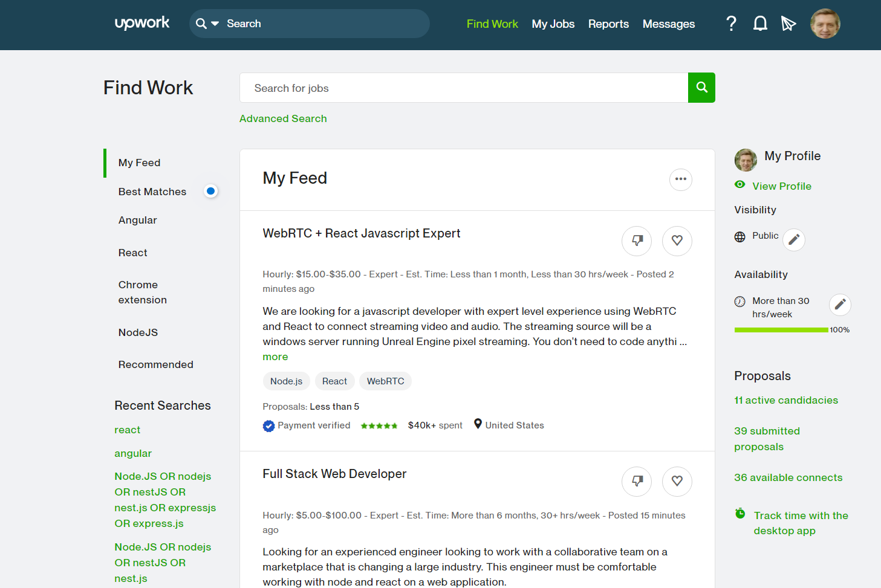
Task: Save the WebRTC + React job with heart
Action: click(677, 241)
